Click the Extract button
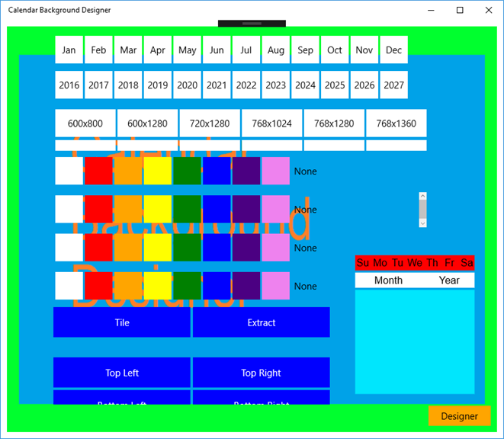Screen dimensions: 504x439 262,322
